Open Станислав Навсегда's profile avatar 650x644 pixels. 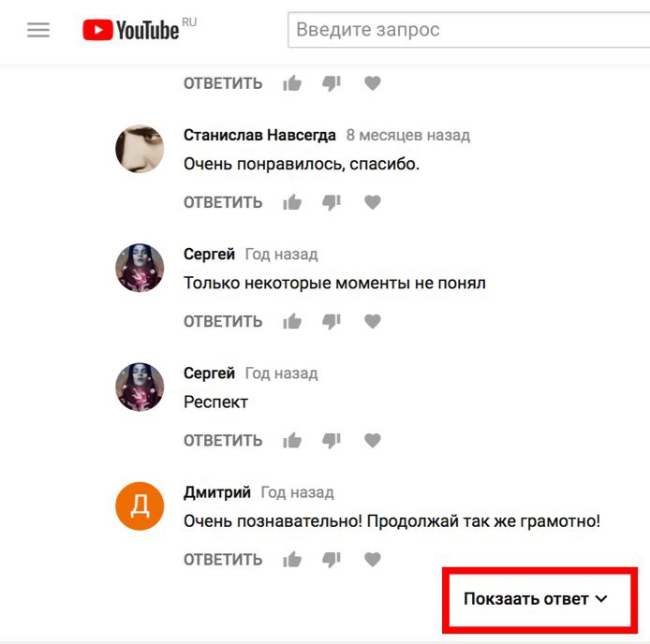[x=140, y=149]
